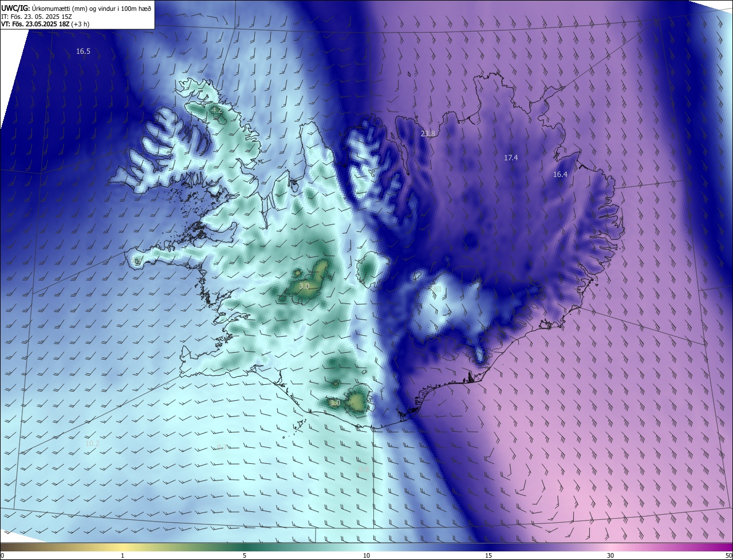Click the 4.2 value in the Westfjords
Viewport: 733px width, 560px height.
coord(216,109)
